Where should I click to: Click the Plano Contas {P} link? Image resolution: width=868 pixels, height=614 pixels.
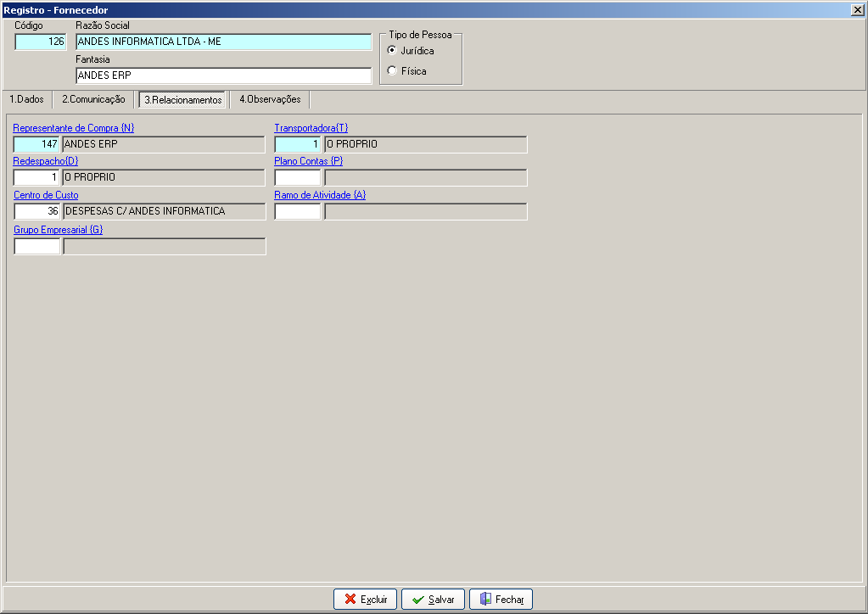tap(308, 161)
